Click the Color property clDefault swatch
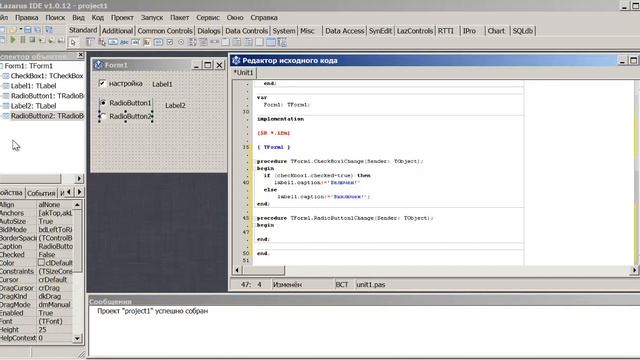Screen dimensions: 640x360 coord(41,262)
